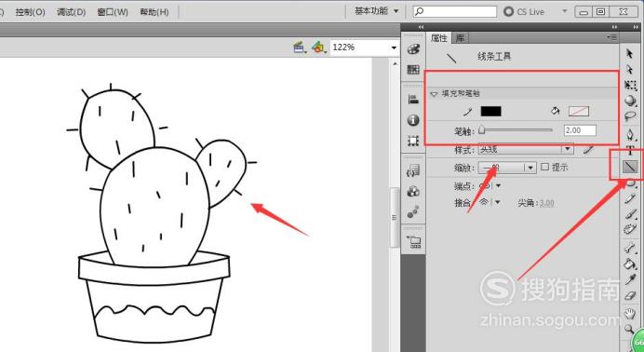Open the Color panel palette icon
The image size is (644, 352).
click(x=413, y=49)
